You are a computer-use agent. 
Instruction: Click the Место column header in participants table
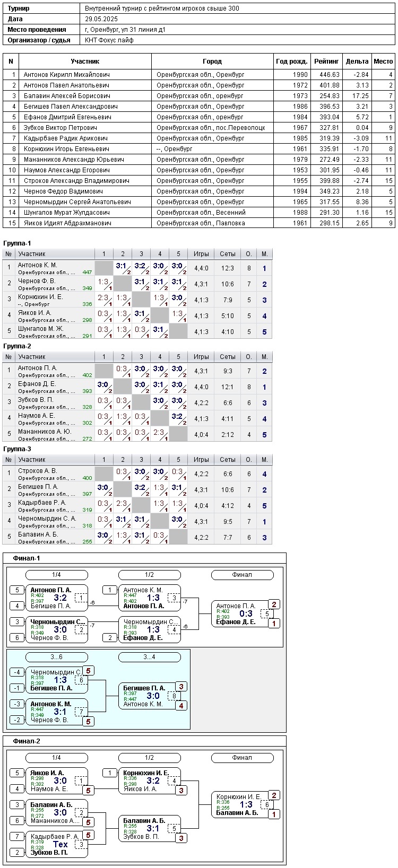point(383,62)
